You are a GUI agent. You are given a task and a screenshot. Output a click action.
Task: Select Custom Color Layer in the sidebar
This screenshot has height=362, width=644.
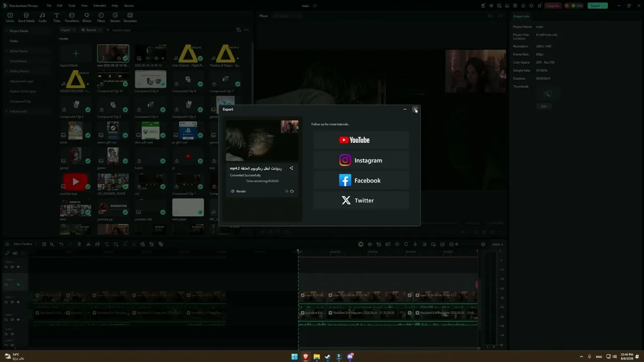(x=23, y=92)
